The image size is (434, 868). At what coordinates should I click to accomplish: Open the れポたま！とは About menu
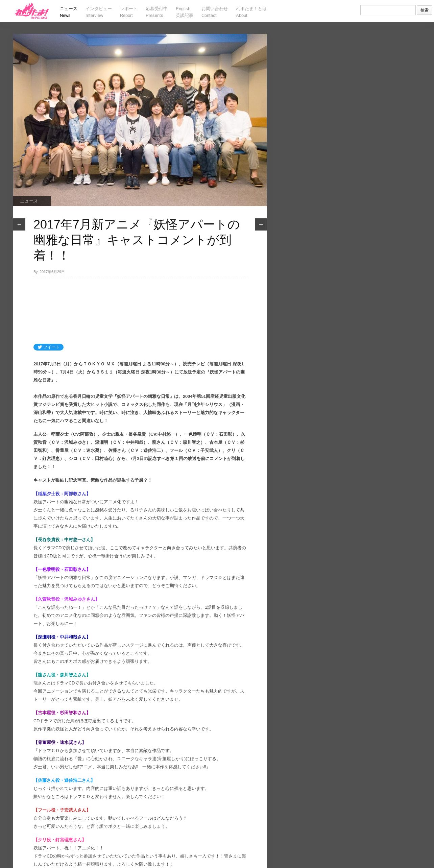tap(251, 12)
